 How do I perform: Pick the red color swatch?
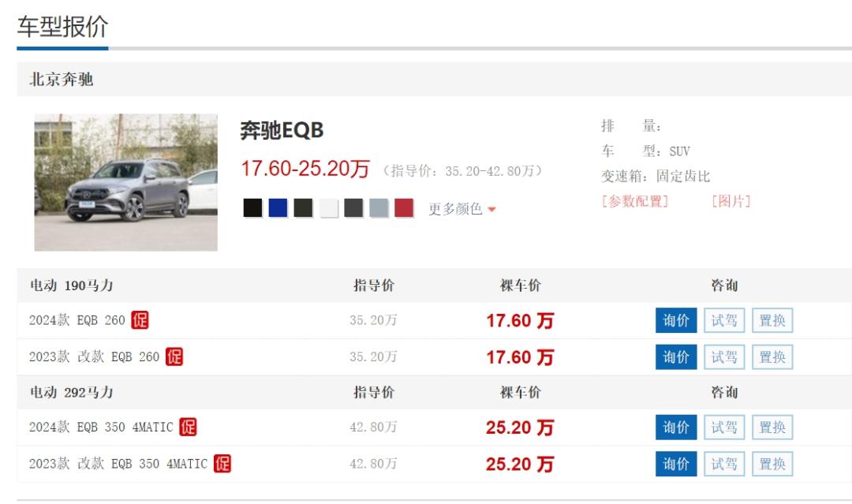pos(404,208)
